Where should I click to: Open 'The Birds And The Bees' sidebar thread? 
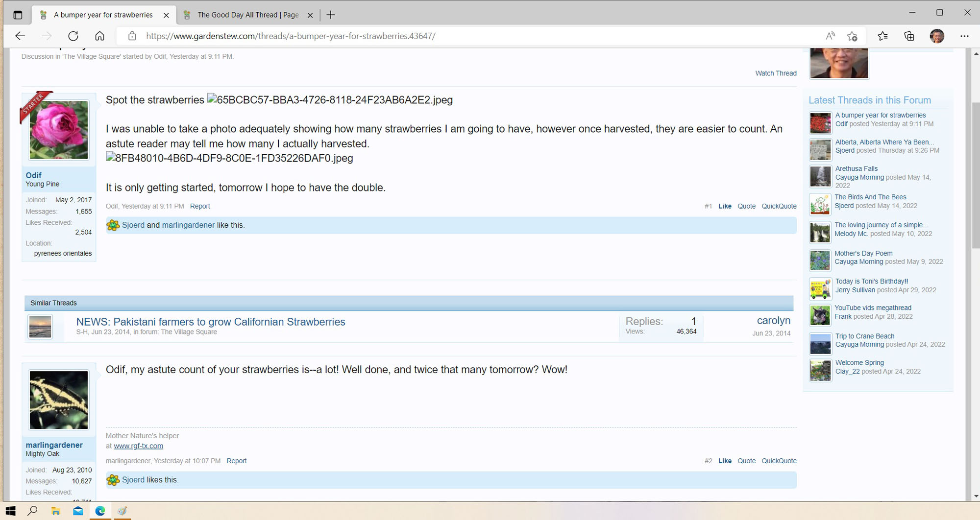click(x=870, y=197)
